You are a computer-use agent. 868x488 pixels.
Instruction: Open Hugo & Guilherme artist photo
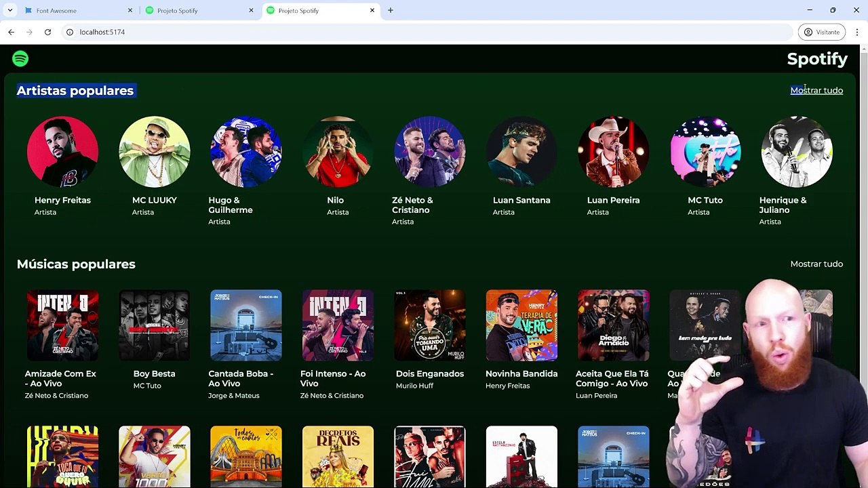coord(246,152)
